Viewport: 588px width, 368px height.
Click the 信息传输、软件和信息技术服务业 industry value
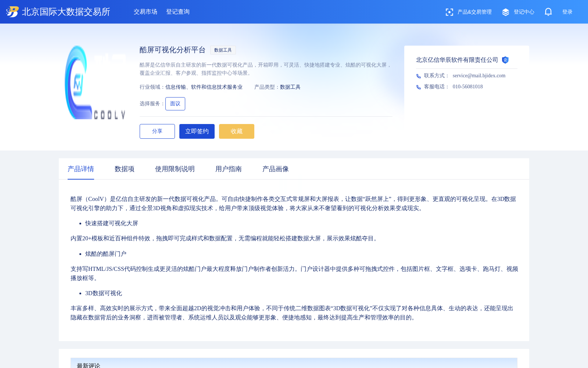[x=204, y=87]
